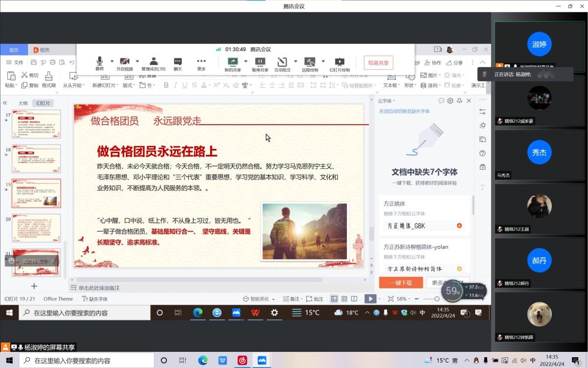Click the 协作 collaborate button
Image resolution: width=588 pixels, height=368 pixels.
(433, 63)
